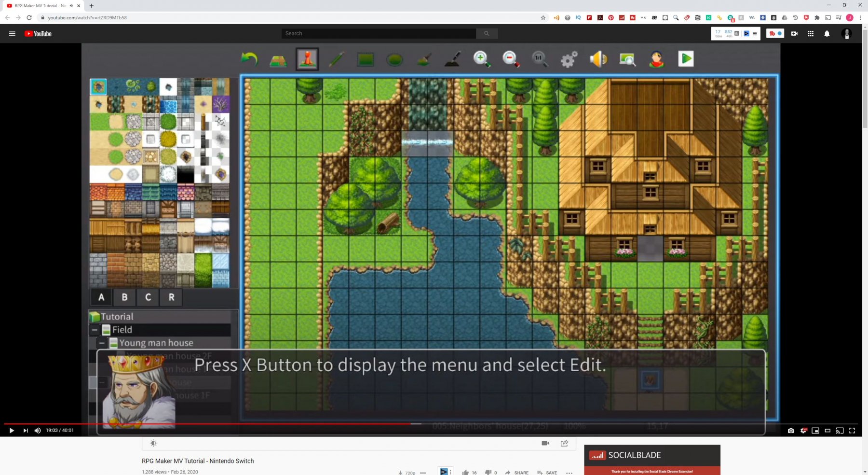Dislike the video with thumbs down

pos(488,473)
